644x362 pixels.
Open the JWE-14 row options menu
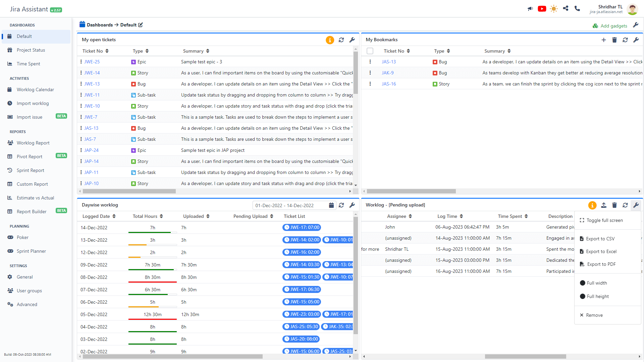pyautogui.click(x=80, y=73)
